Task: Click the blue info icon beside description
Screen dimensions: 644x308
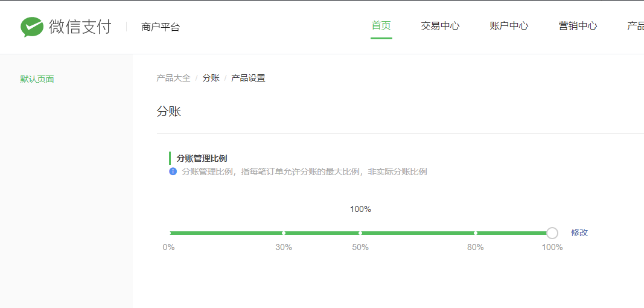Action: point(173,172)
